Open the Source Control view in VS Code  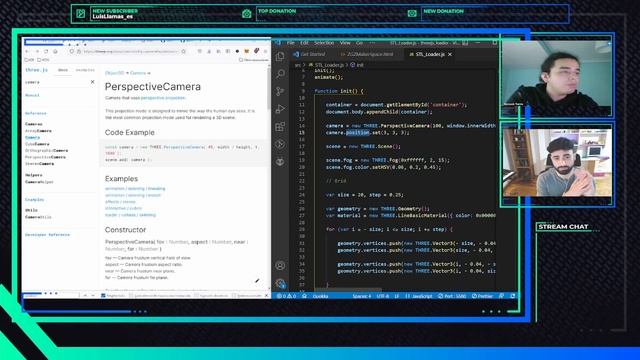(x=280, y=91)
